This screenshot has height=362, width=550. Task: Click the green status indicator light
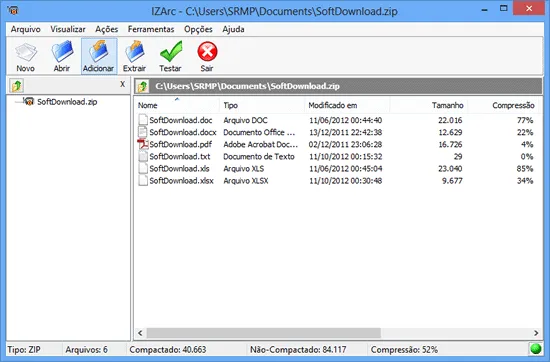[x=536, y=349]
